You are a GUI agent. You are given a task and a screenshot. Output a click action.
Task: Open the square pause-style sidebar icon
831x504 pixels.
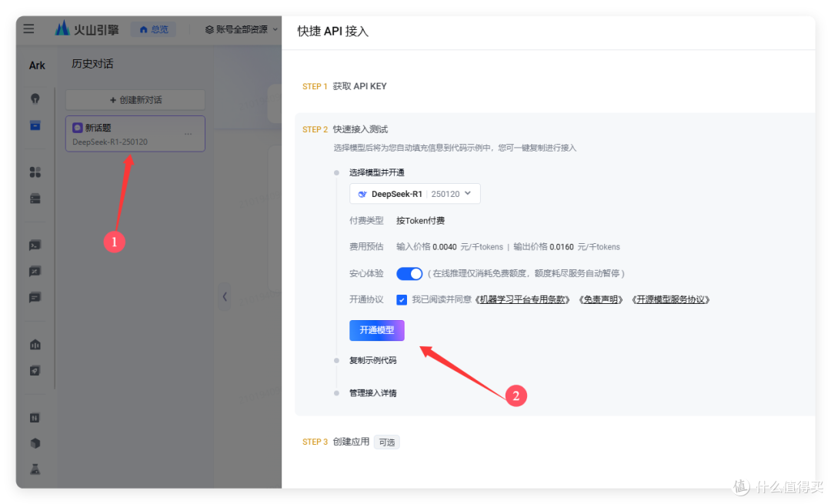tap(35, 418)
